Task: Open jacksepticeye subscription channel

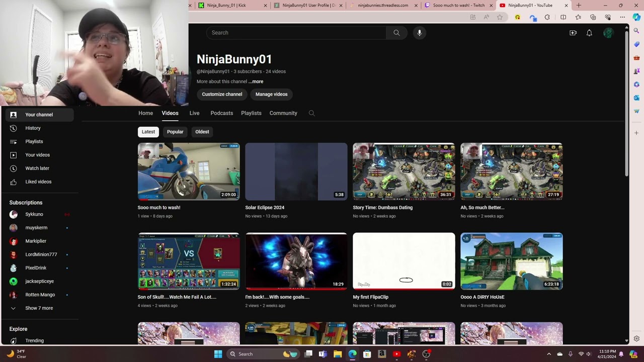Action: 39,282
